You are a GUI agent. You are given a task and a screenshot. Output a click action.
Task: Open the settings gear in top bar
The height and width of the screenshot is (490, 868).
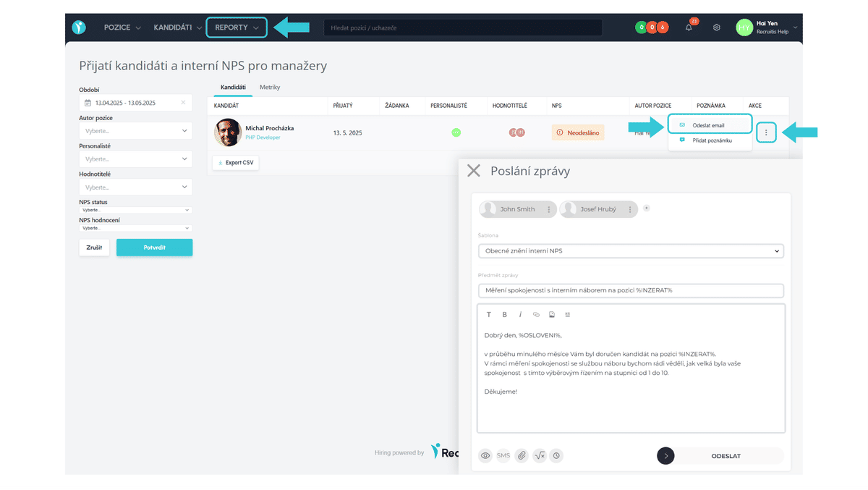[x=717, y=28]
